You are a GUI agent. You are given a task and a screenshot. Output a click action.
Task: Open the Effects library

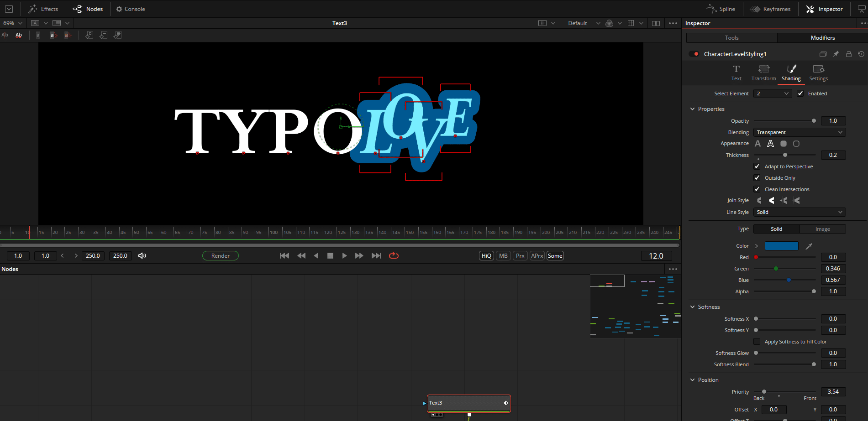tap(43, 9)
